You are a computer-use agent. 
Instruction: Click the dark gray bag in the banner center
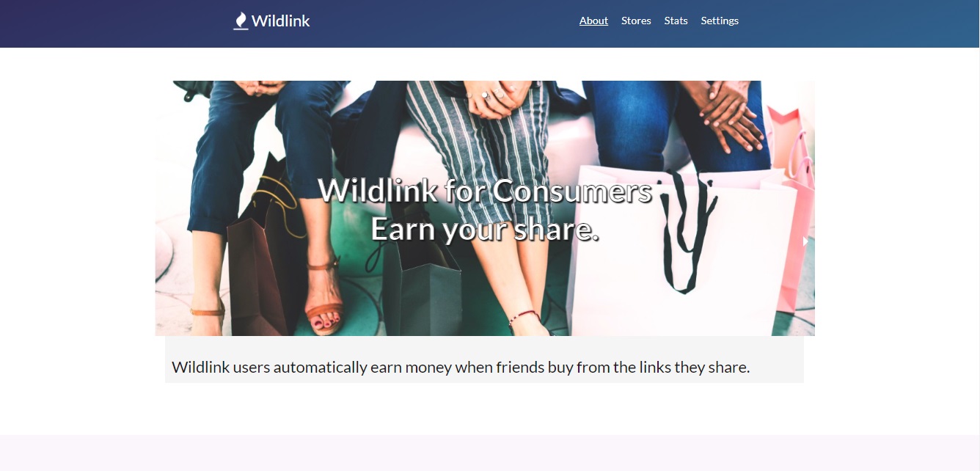[422, 286]
